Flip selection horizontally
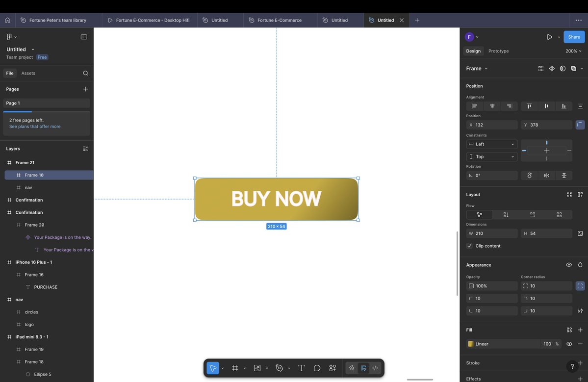The image size is (588, 382). [x=547, y=176]
